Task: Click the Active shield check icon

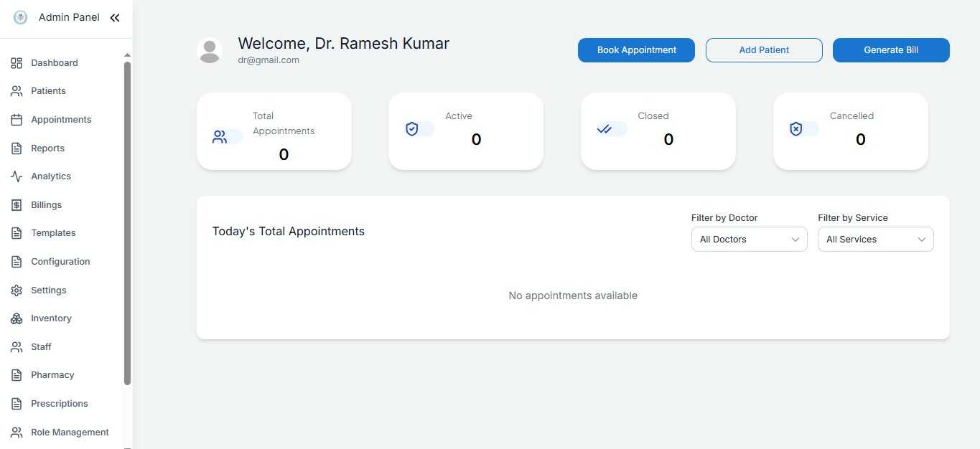Action: (412, 129)
